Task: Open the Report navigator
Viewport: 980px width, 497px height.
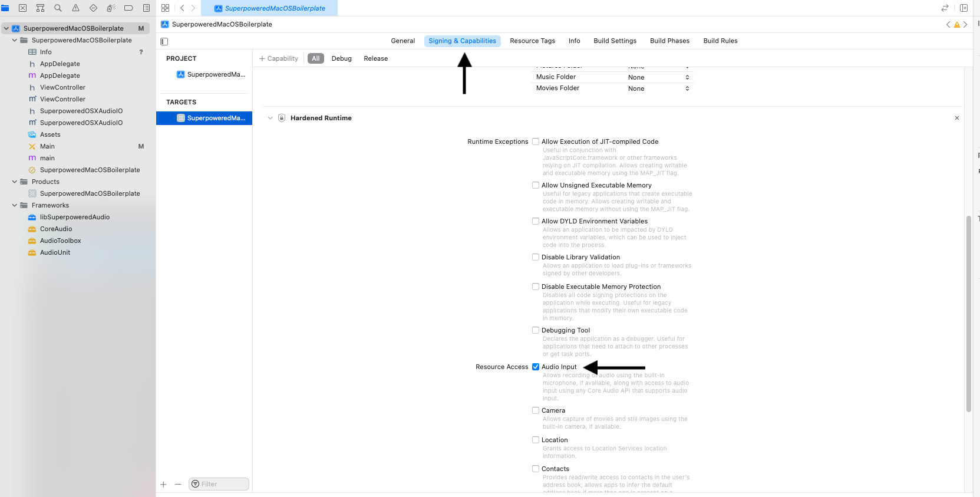Action: [x=146, y=8]
